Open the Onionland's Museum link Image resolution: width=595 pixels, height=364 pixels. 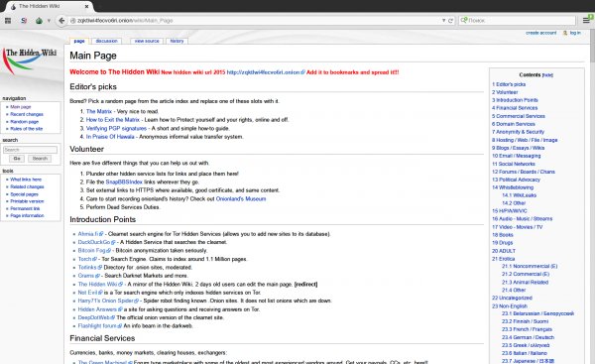pyautogui.click(x=241, y=199)
